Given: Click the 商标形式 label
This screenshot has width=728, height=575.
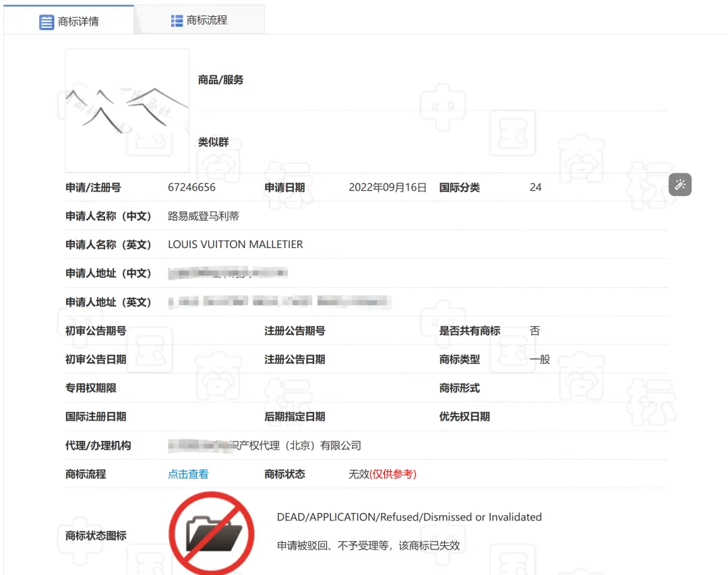Looking at the screenshot, I should point(460,388).
